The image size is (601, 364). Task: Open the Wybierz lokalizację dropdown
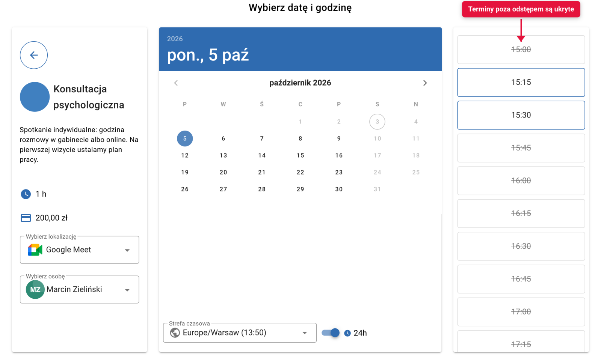(x=79, y=250)
